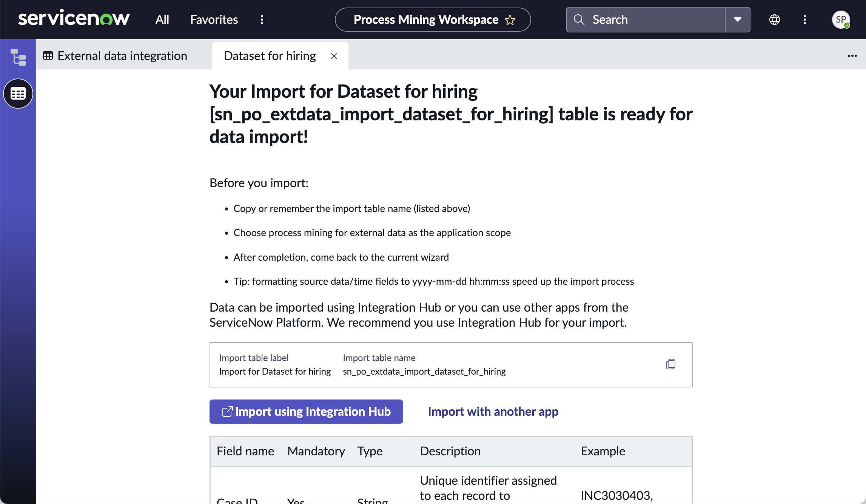Image resolution: width=866 pixels, height=504 pixels.
Task: Expand the search scope dropdown arrow
Action: tap(737, 20)
